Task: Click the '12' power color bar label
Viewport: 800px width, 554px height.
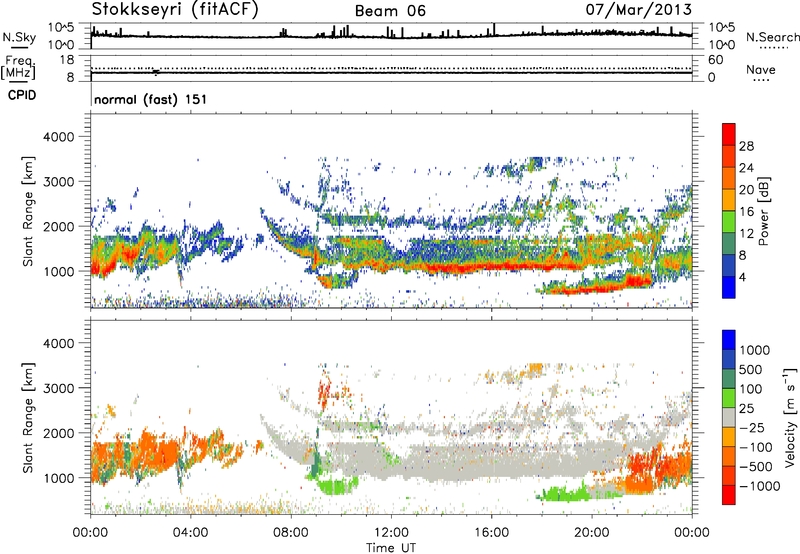Action: pos(746,234)
